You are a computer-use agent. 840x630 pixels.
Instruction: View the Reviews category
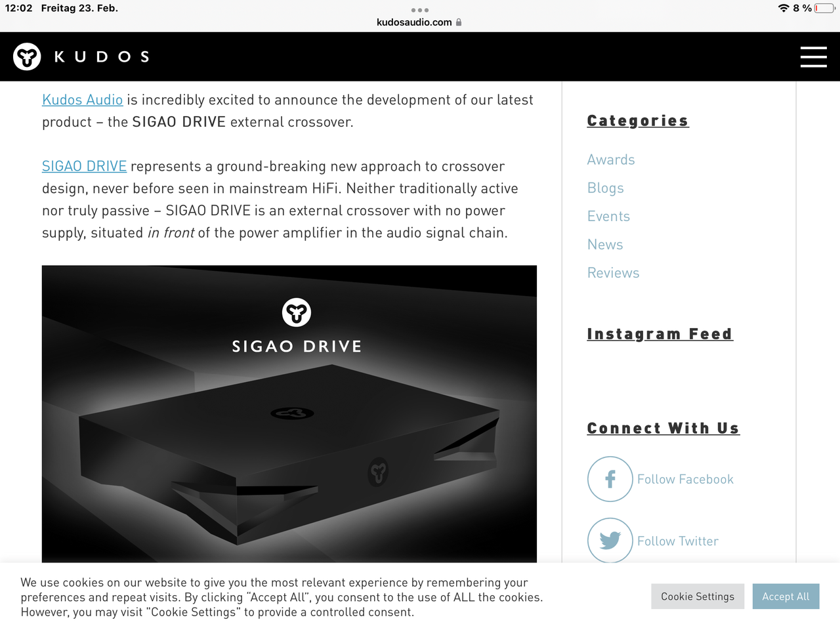pos(613,273)
